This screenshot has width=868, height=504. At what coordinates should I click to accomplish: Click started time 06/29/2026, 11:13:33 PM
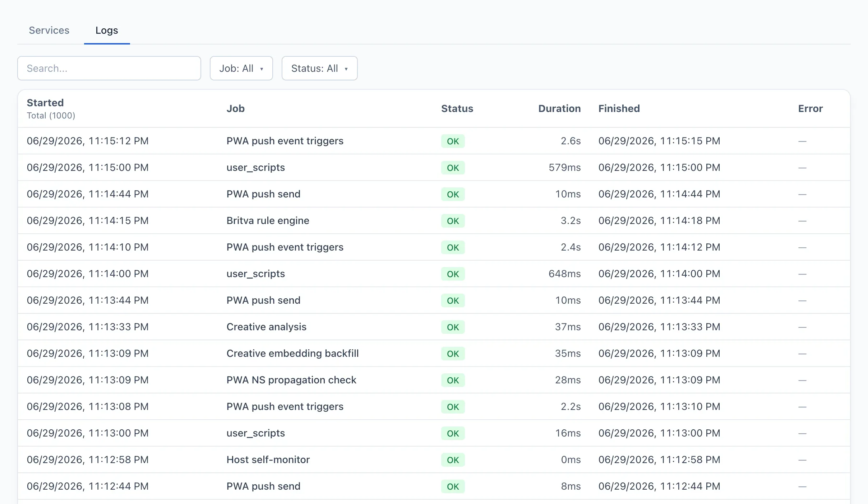coord(88,327)
